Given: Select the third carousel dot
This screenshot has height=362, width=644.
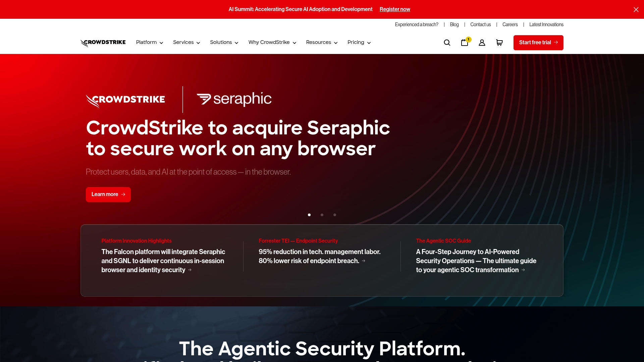Looking at the screenshot, I should (334, 215).
